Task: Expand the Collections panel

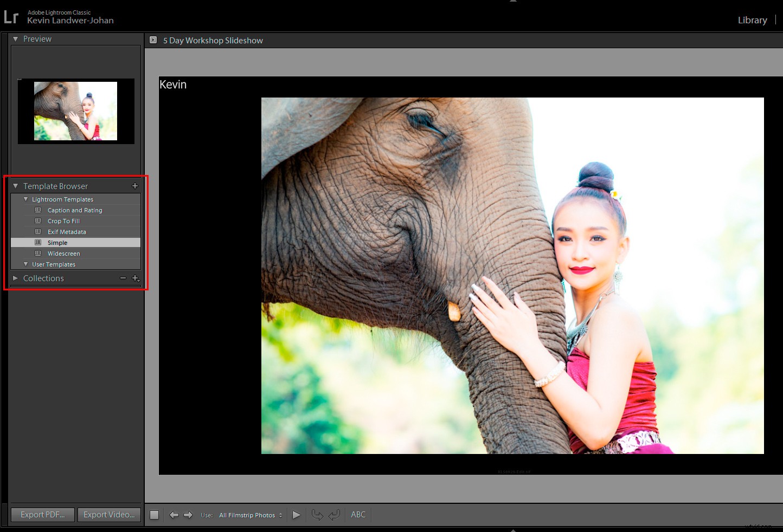Action: pyautogui.click(x=15, y=278)
